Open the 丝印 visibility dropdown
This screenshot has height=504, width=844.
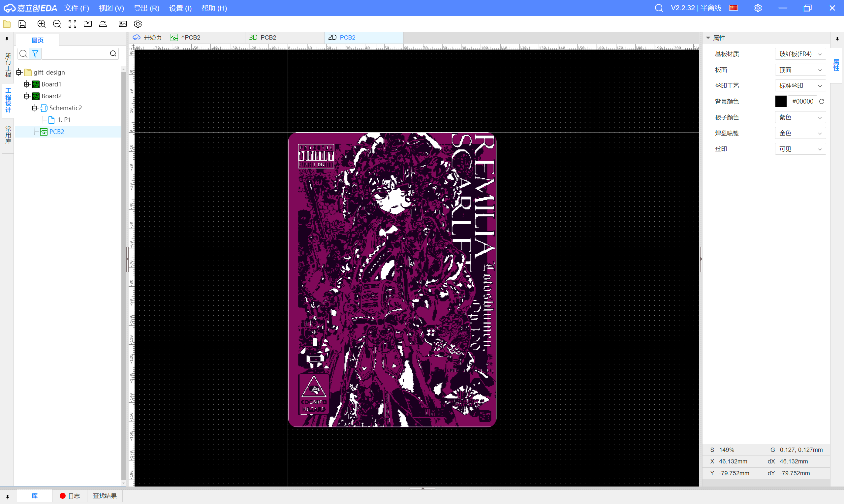[x=800, y=149]
